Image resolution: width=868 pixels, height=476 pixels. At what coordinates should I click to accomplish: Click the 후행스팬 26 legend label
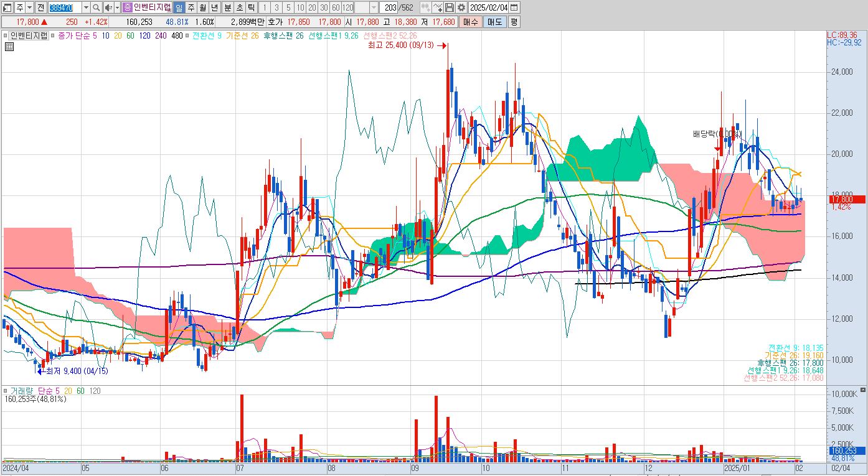(x=283, y=35)
